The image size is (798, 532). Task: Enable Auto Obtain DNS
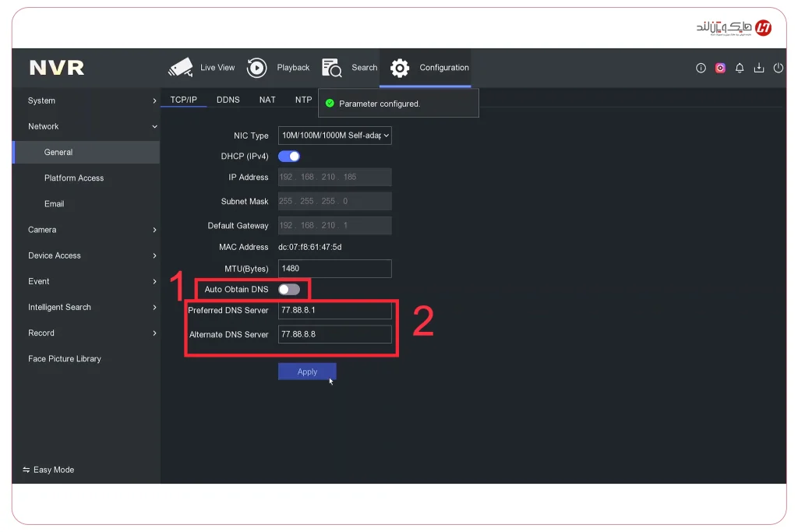pos(289,288)
